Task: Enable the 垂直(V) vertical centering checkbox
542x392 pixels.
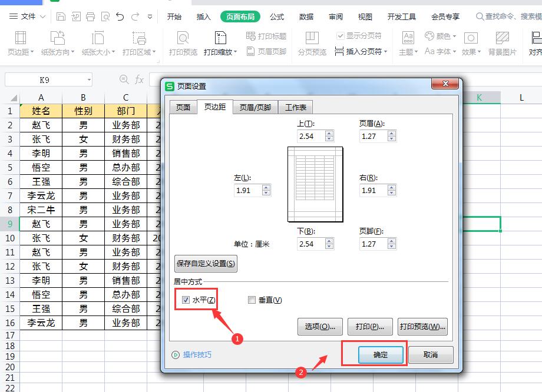Action: coord(252,300)
